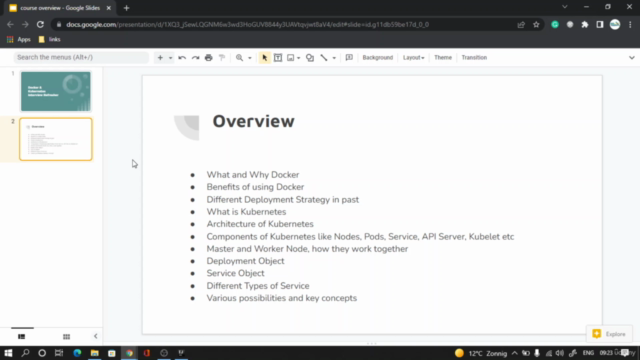Image resolution: width=640 pixels, height=360 pixels.
Task: Activate the paint format tool
Action: 222,58
